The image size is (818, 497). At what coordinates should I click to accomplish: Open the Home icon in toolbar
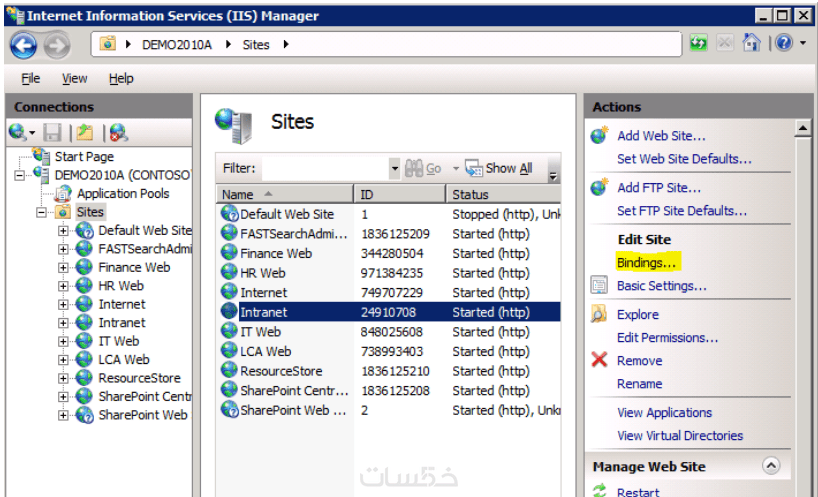click(x=751, y=43)
